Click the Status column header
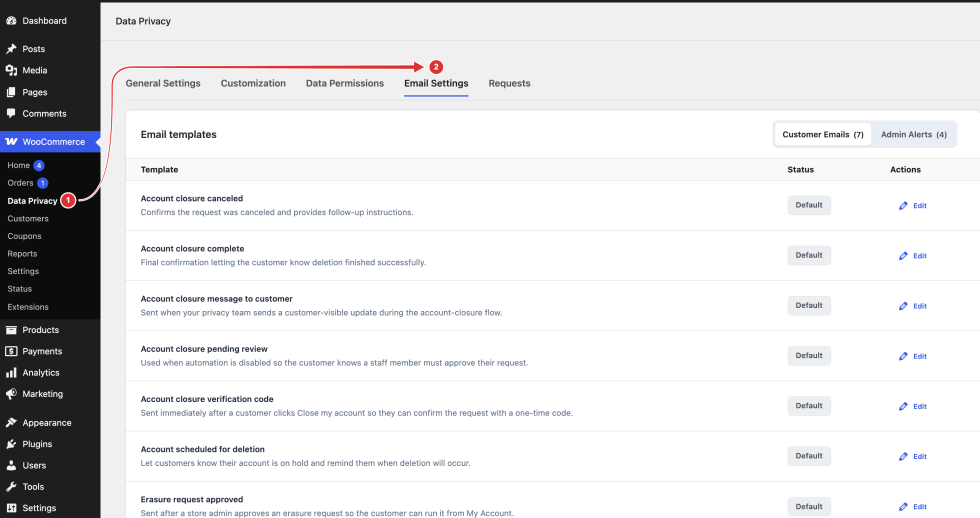Screen dimensions: 980x518 coord(801,169)
